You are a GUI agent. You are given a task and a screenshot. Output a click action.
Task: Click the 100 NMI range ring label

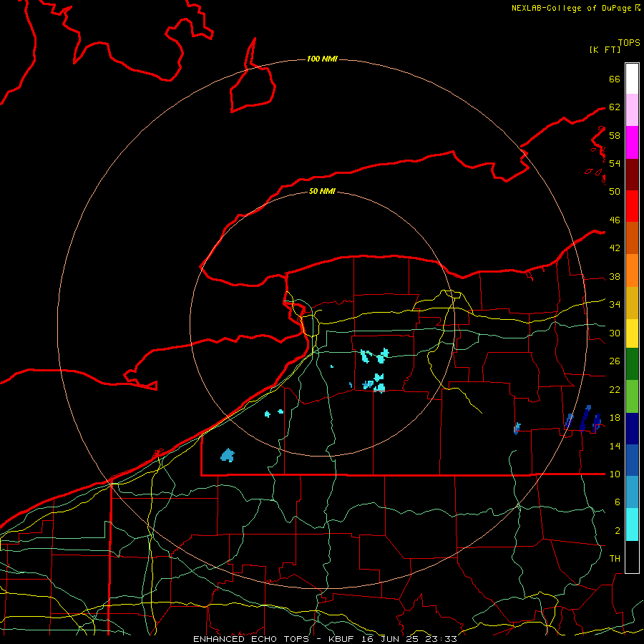(322, 59)
